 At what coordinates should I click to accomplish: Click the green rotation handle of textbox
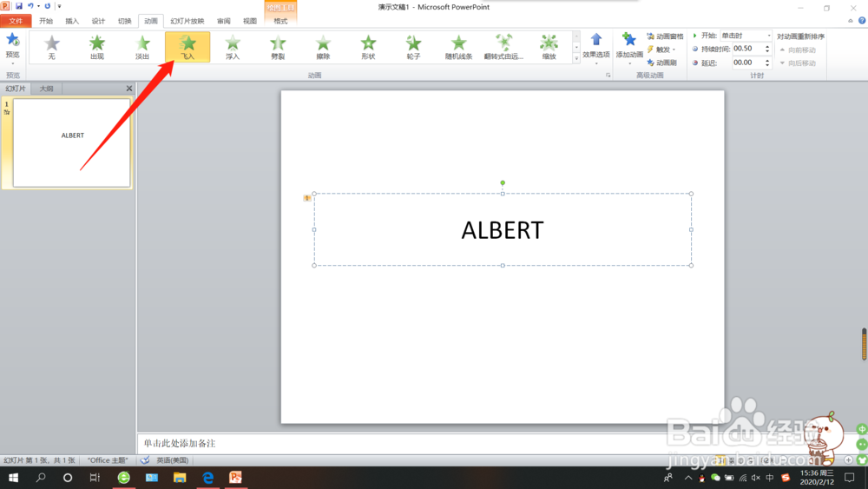pyautogui.click(x=503, y=182)
